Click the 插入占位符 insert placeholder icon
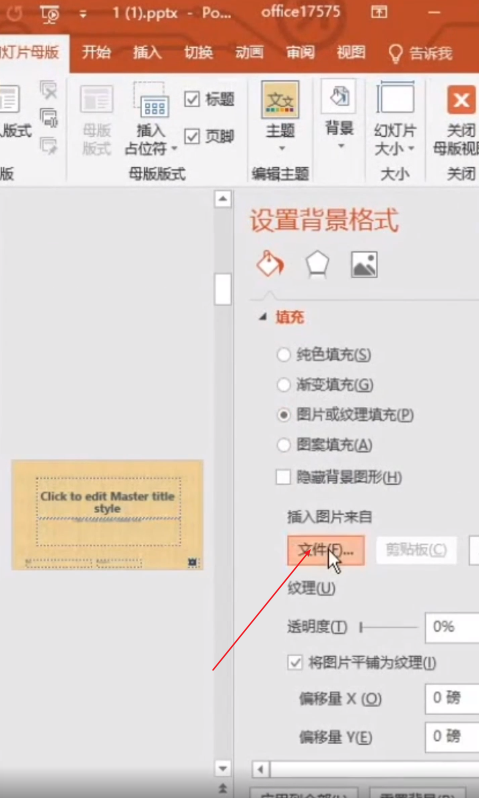 151,101
